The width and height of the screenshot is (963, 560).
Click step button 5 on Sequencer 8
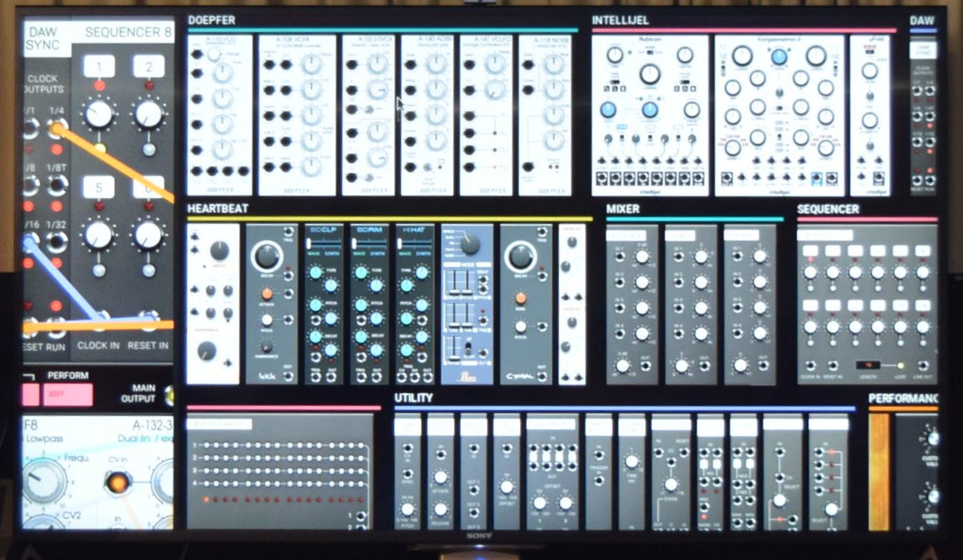coord(99,187)
